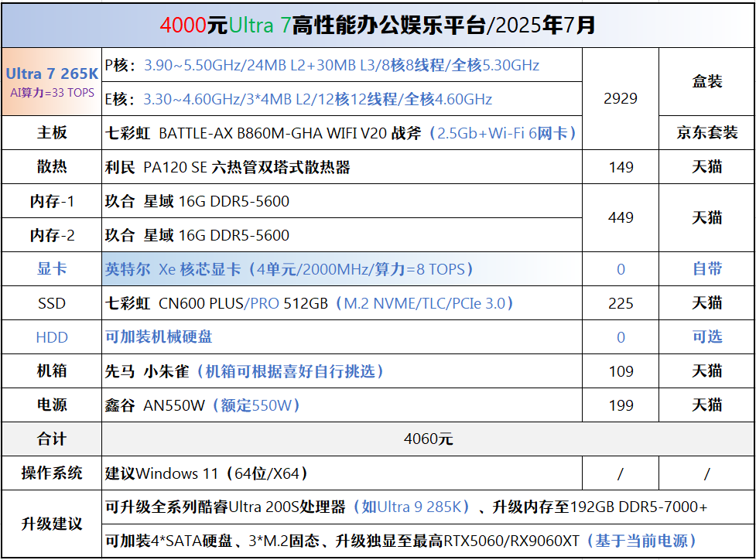Click 玖合 星域 16G cell in 内存-2 row
This screenshot has height=560, width=756.
click(342, 235)
